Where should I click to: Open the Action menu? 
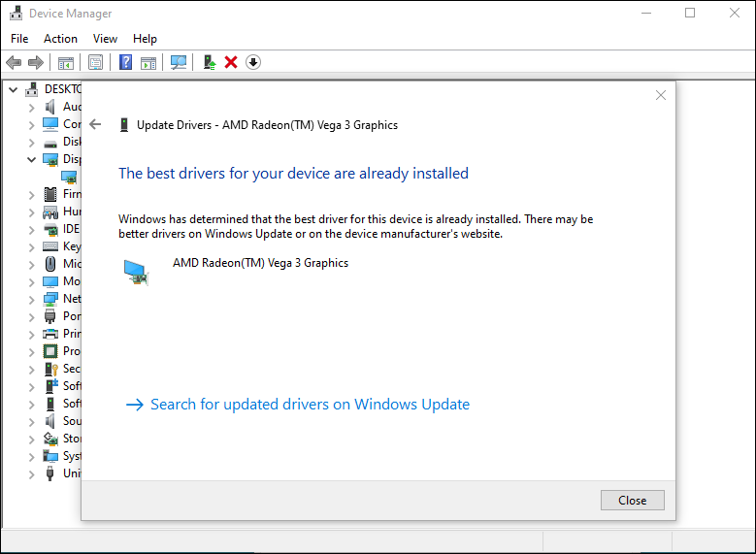coord(60,39)
